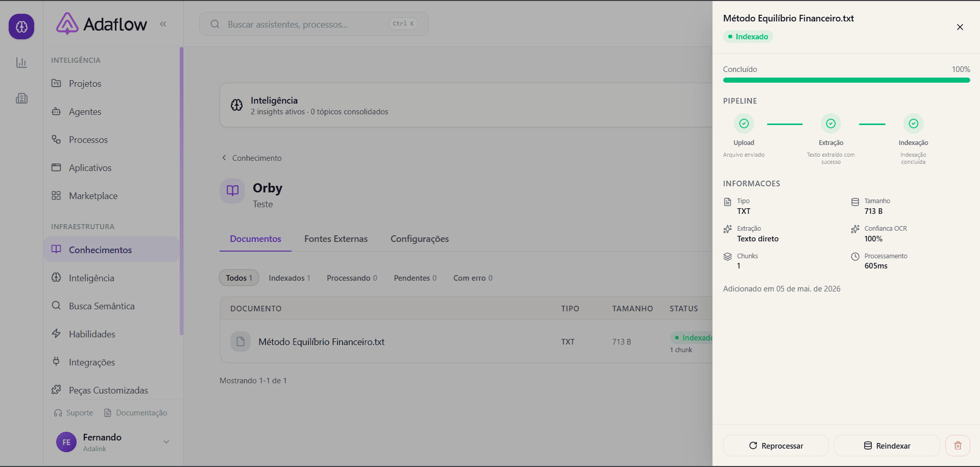The height and width of the screenshot is (467, 980).
Task: Expand the Fernando account menu chevron
Action: pyautogui.click(x=166, y=442)
